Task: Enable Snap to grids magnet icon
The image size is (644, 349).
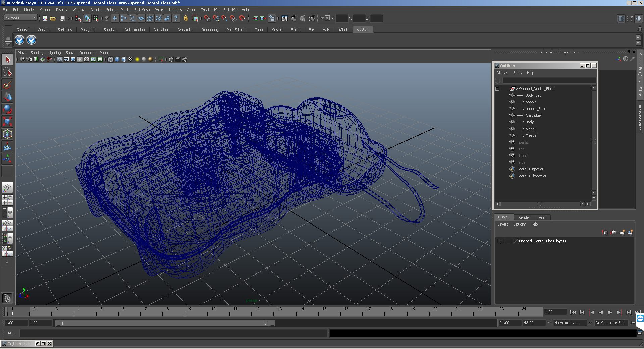Action: [207, 18]
